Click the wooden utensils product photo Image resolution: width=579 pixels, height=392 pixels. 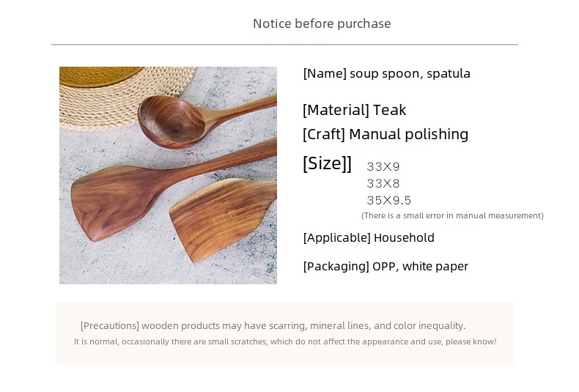click(x=168, y=175)
